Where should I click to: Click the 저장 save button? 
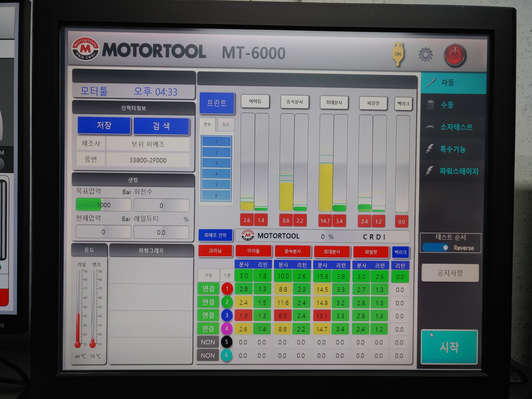(x=104, y=125)
